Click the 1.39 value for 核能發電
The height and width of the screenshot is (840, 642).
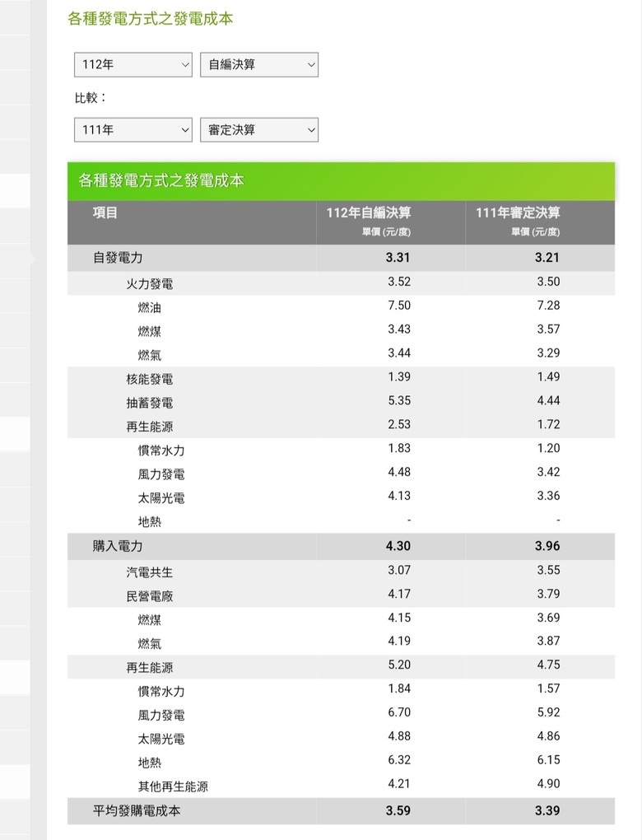pyautogui.click(x=399, y=376)
